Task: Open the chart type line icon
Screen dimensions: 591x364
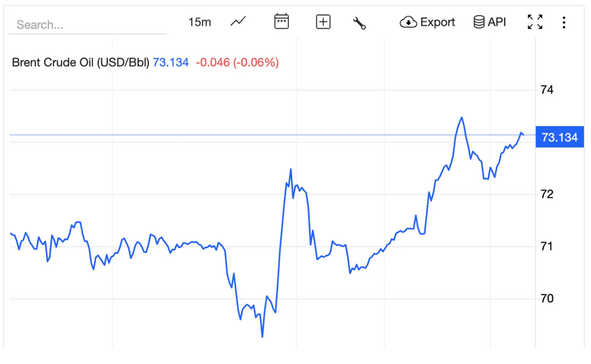Action: click(238, 22)
